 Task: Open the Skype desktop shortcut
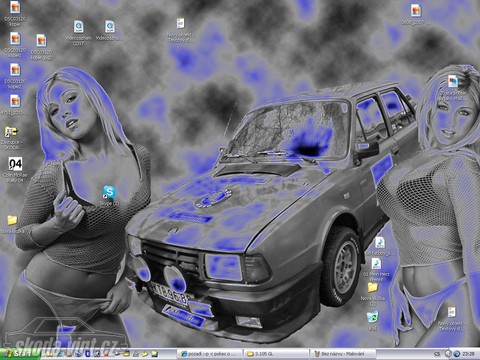pyautogui.click(x=109, y=192)
